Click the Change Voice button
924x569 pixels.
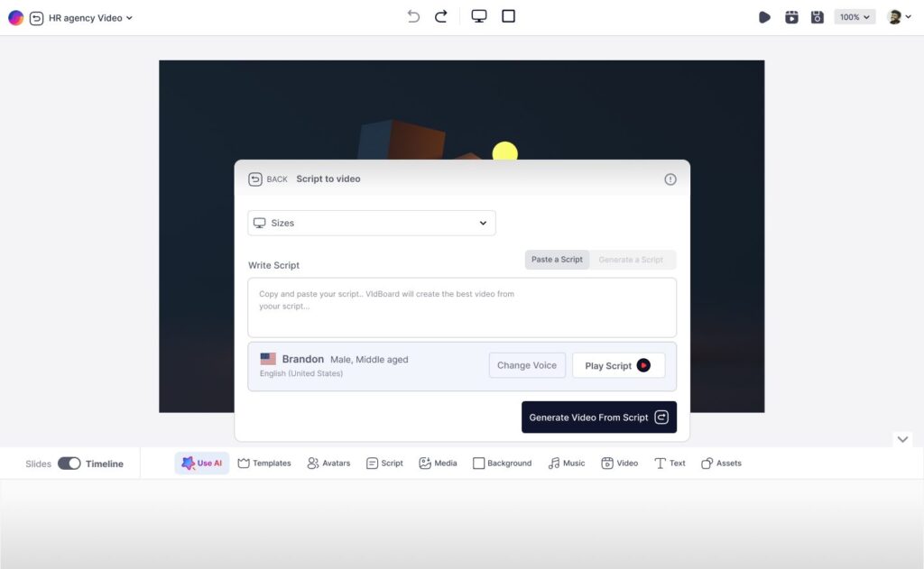527,365
